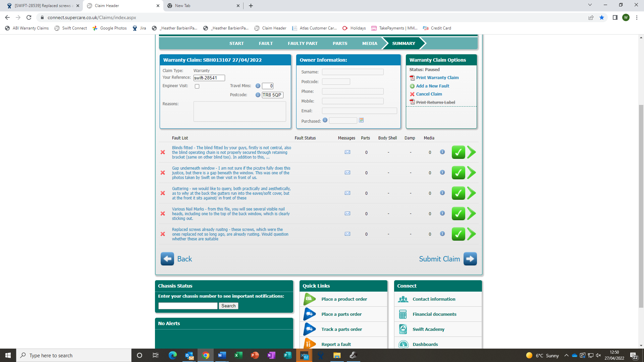This screenshot has width=644, height=362.
Task: Open Chrome tab search dropdown arrow
Action: pyautogui.click(x=590, y=5)
